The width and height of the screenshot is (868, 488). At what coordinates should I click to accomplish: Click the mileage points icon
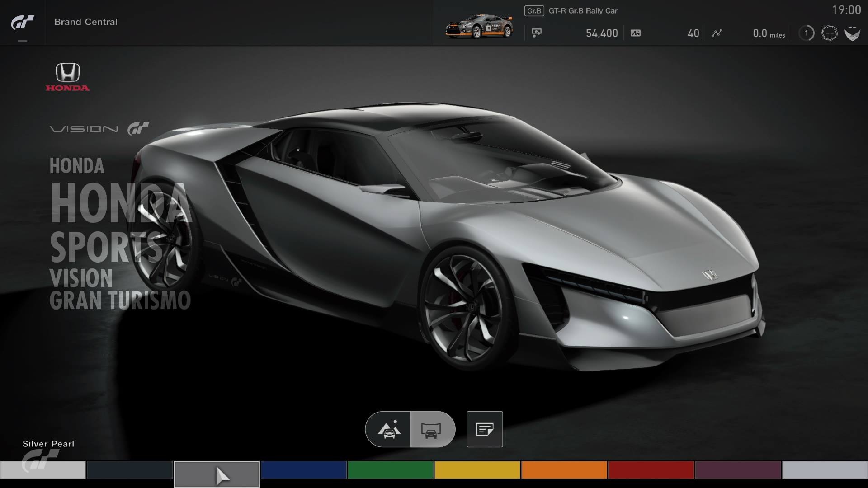pos(635,33)
